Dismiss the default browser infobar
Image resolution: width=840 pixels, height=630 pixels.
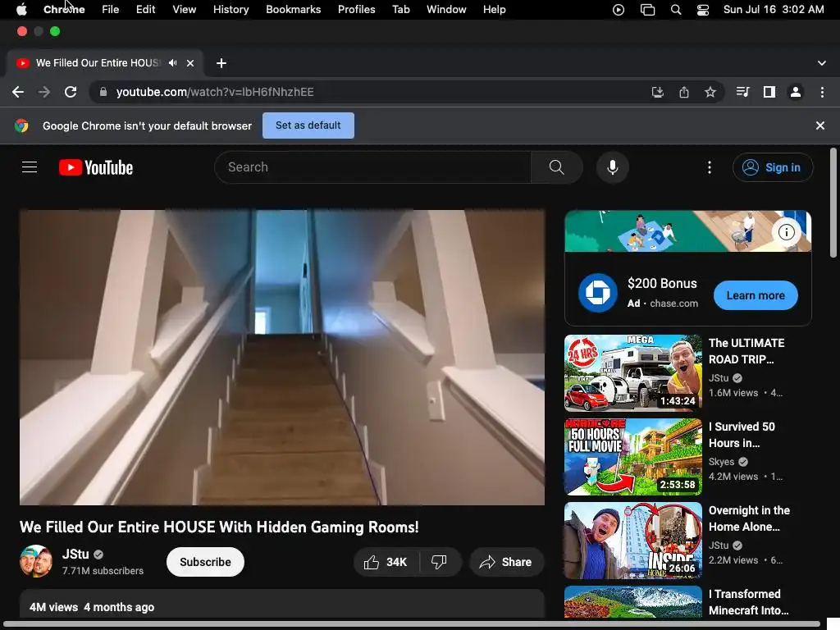tap(819, 126)
